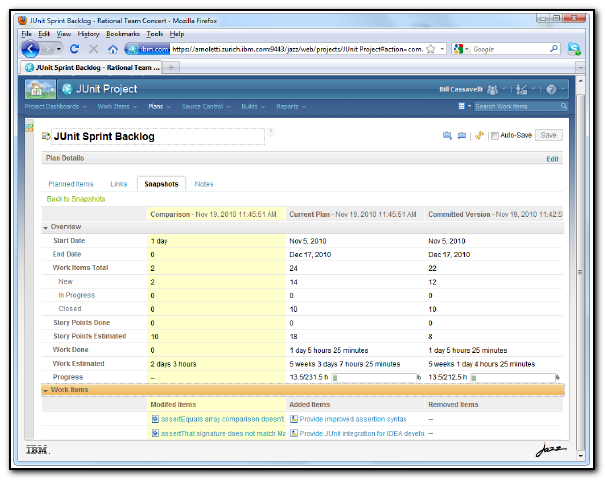Click the Current Plan progress bar
This screenshot has width=605, height=480.
[373, 377]
